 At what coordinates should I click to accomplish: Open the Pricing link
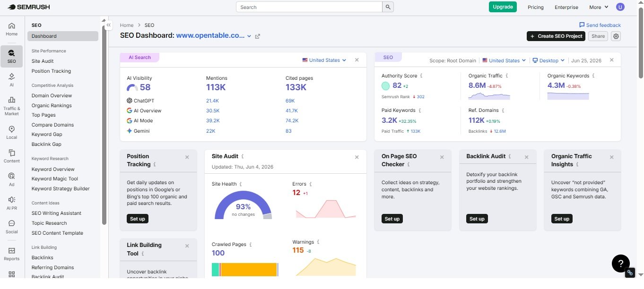click(536, 7)
